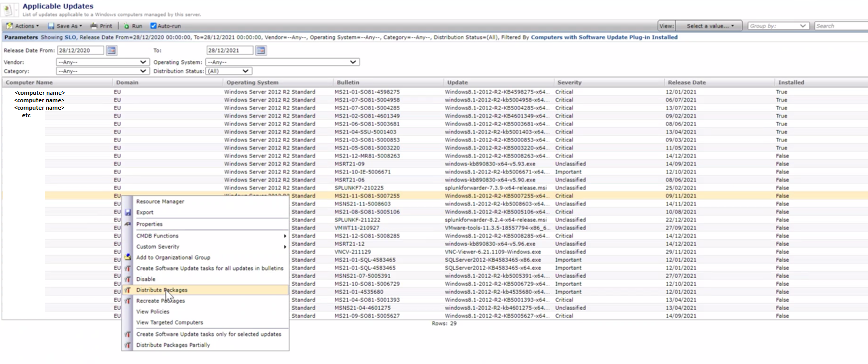Image resolution: width=868 pixels, height=364 pixels.
Task: Open the To date calendar picker
Action: (261, 50)
